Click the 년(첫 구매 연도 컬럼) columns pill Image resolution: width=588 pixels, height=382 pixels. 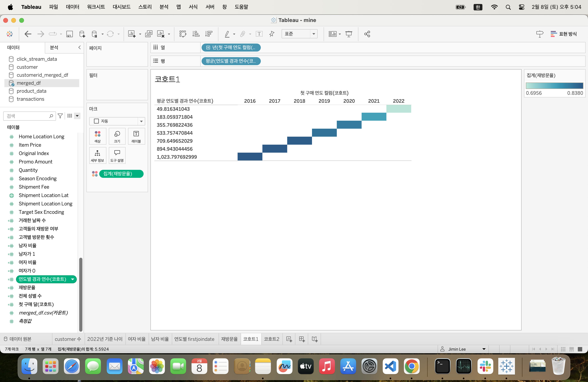[x=231, y=47]
